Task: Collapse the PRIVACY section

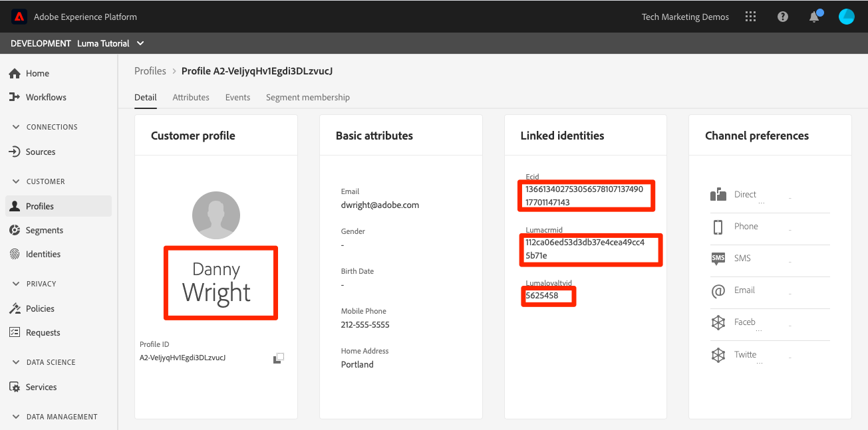Action: (x=17, y=284)
